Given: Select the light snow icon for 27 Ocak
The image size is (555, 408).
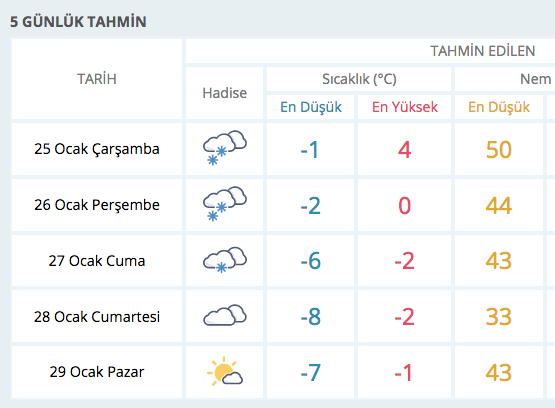Looking at the screenshot, I should point(225,260).
